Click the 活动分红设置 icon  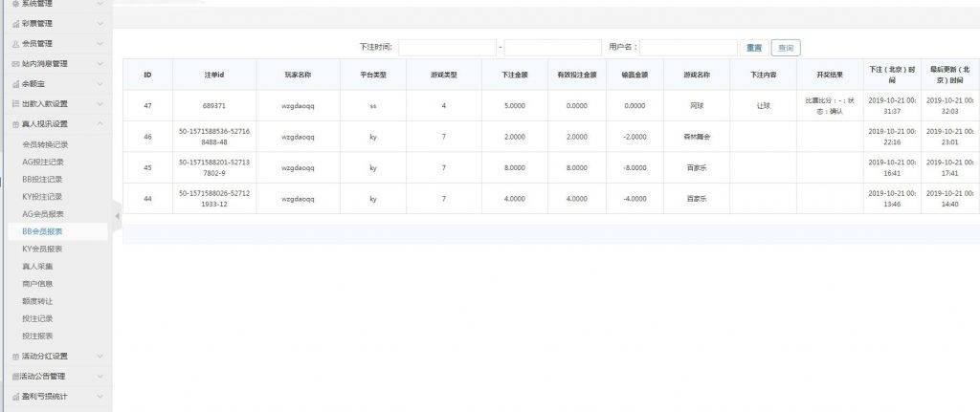pyautogui.click(x=15, y=357)
